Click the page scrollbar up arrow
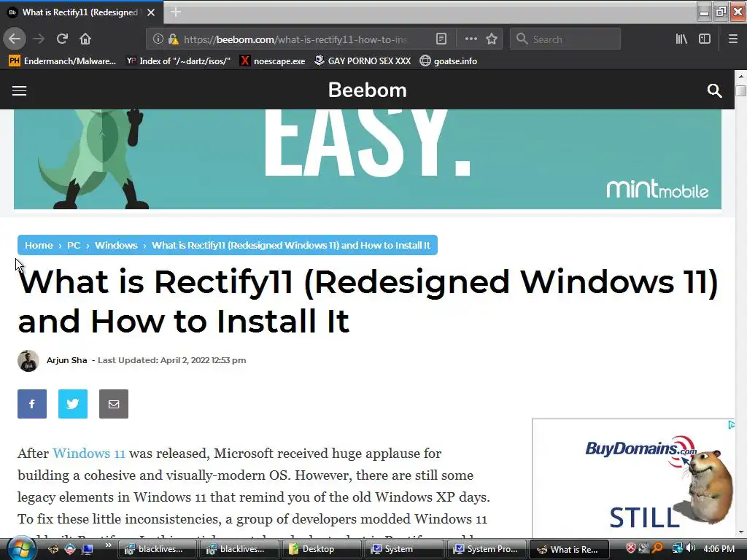The height and width of the screenshot is (560, 747). tap(740, 76)
